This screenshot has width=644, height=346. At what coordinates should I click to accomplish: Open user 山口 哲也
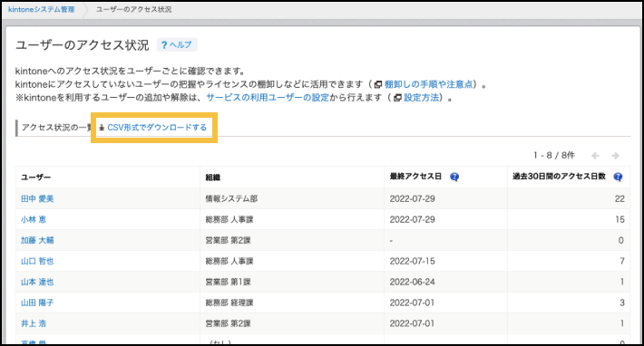[37, 261]
